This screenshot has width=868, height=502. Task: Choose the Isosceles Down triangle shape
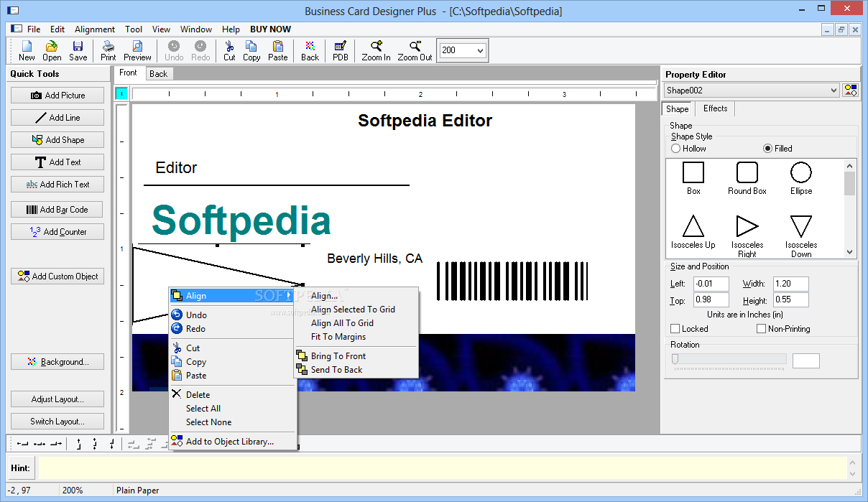(x=801, y=236)
